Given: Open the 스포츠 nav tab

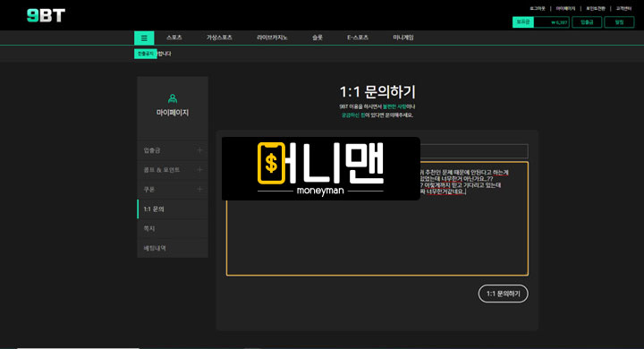Looking at the screenshot, I should tap(174, 38).
